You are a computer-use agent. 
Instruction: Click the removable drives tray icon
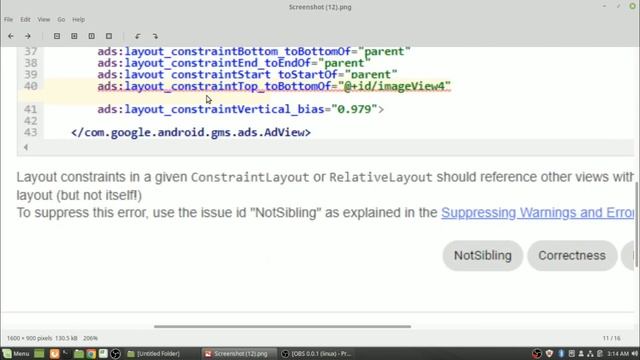pyautogui.click(x=571, y=353)
